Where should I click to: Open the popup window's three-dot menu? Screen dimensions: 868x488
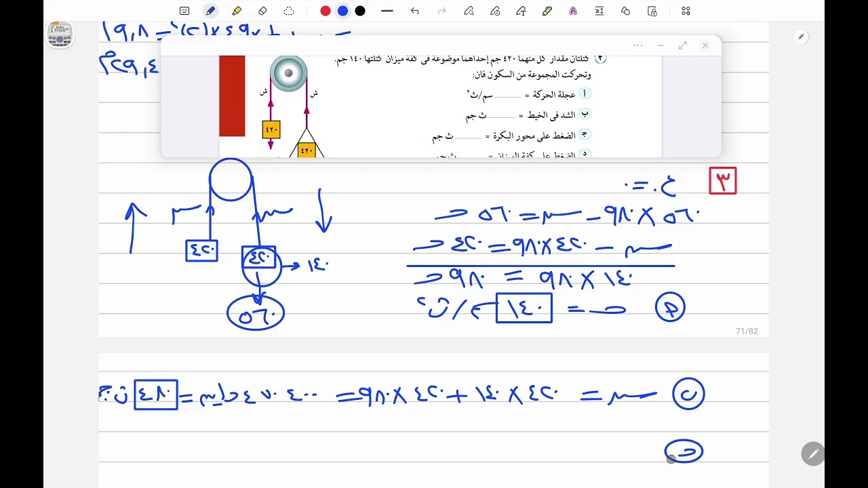click(638, 45)
